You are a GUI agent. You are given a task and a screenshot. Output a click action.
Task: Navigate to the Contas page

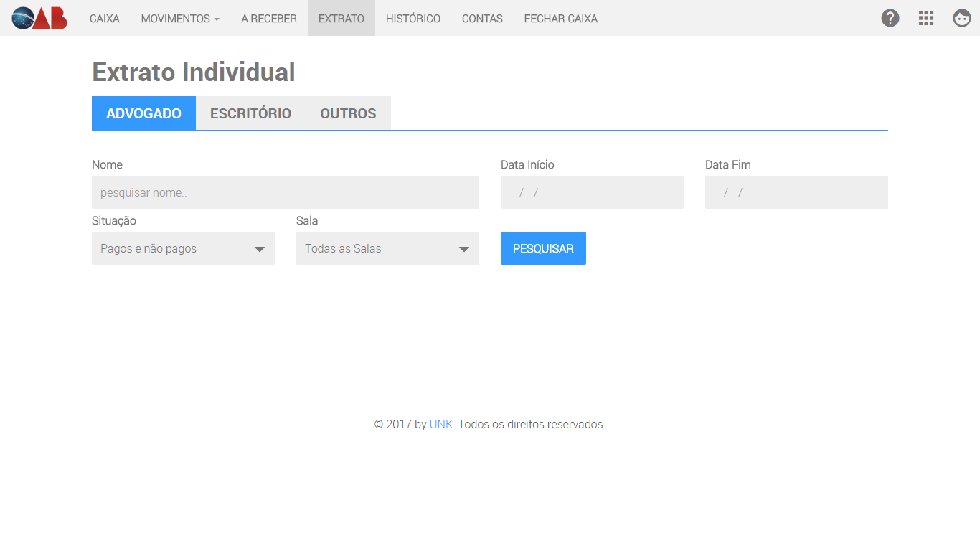tap(482, 19)
